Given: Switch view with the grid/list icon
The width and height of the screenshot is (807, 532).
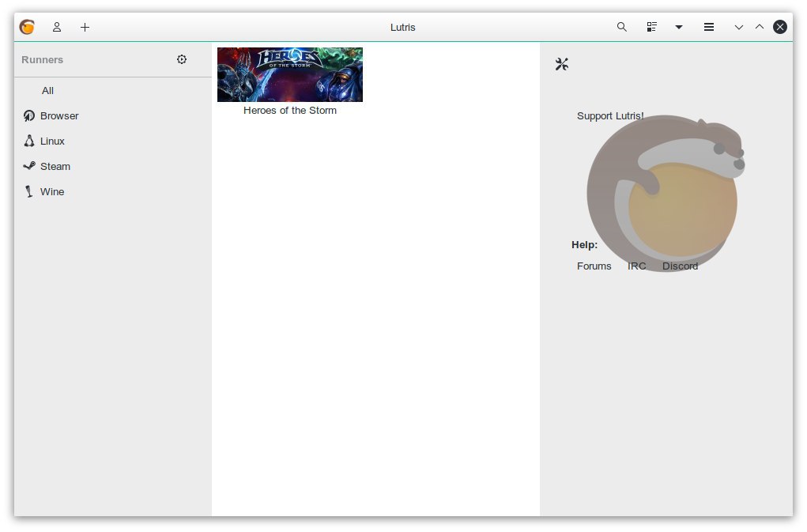Looking at the screenshot, I should [x=651, y=27].
